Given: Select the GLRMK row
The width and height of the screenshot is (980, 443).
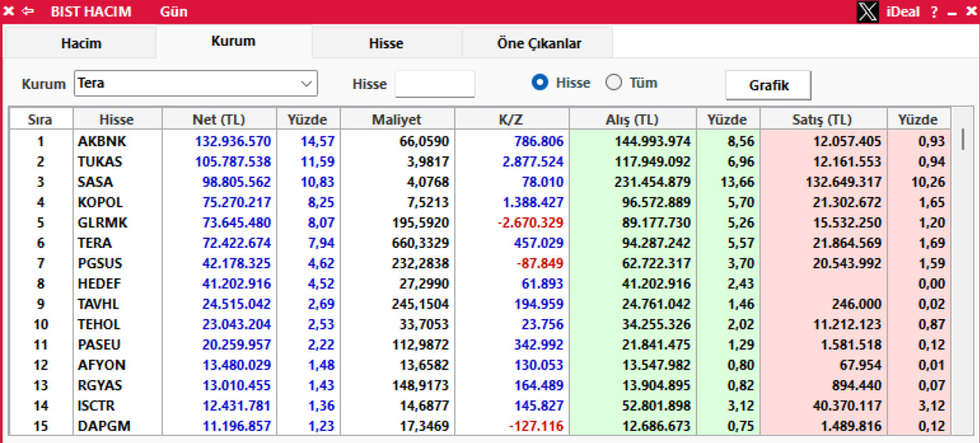Looking at the screenshot, I should (480, 223).
